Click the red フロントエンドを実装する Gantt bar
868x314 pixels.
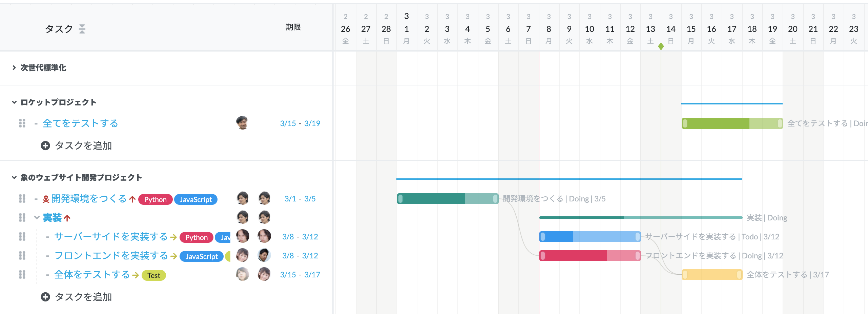[x=590, y=256]
